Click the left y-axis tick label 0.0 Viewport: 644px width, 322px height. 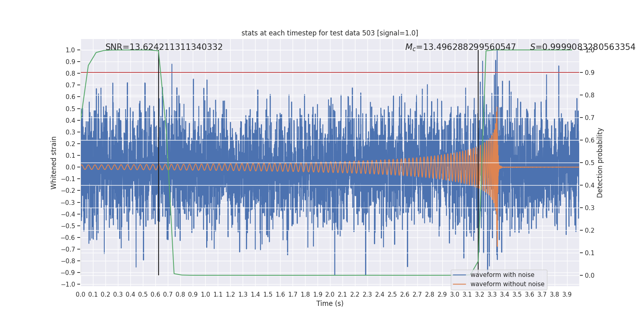coord(70,167)
